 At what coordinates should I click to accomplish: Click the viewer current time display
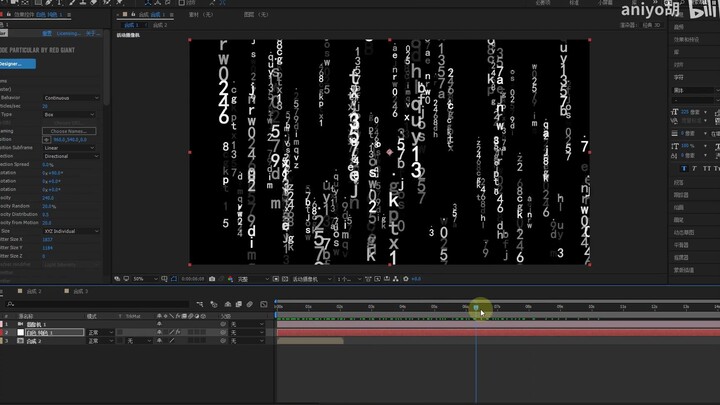[x=193, y=279]
